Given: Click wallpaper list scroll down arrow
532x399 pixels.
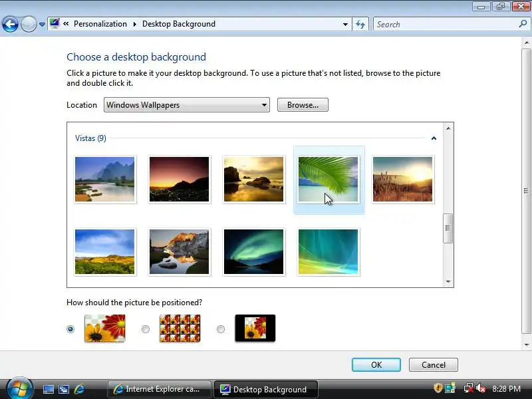Looking at the screenshot, I should (448, 281).
